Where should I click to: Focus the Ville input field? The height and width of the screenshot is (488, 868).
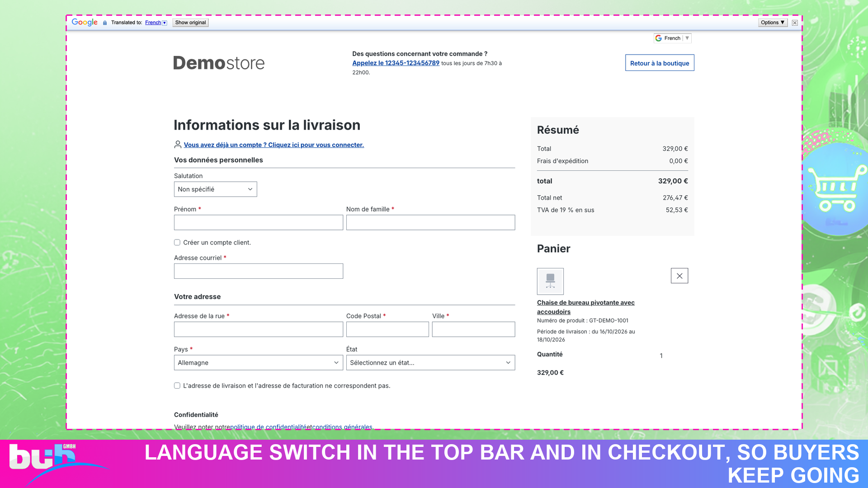473,329
